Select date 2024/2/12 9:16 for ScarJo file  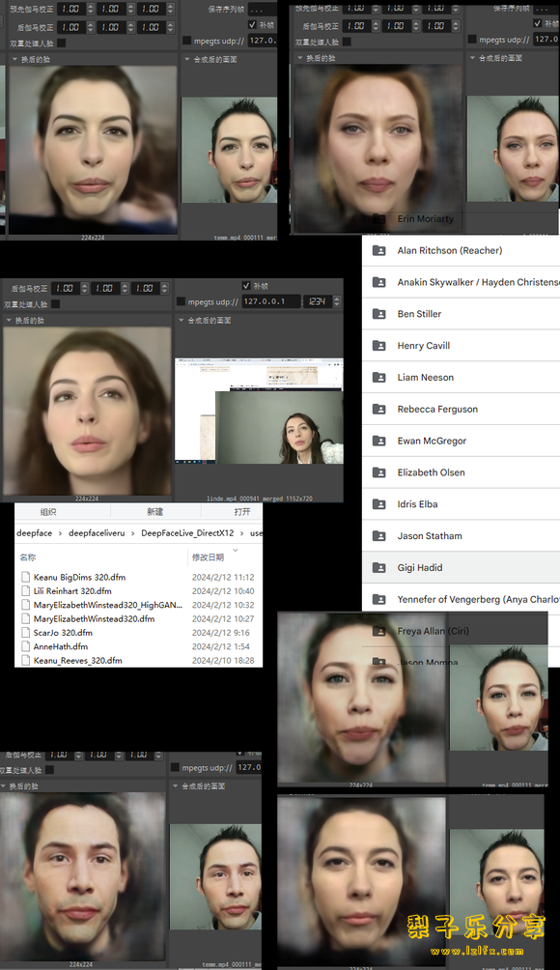(221, 632)
